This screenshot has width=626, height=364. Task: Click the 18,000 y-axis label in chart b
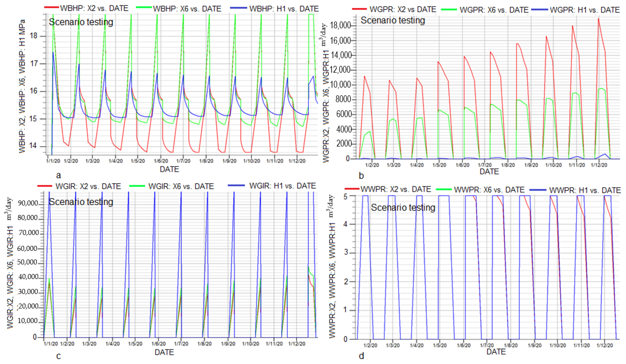click(340, 25)
